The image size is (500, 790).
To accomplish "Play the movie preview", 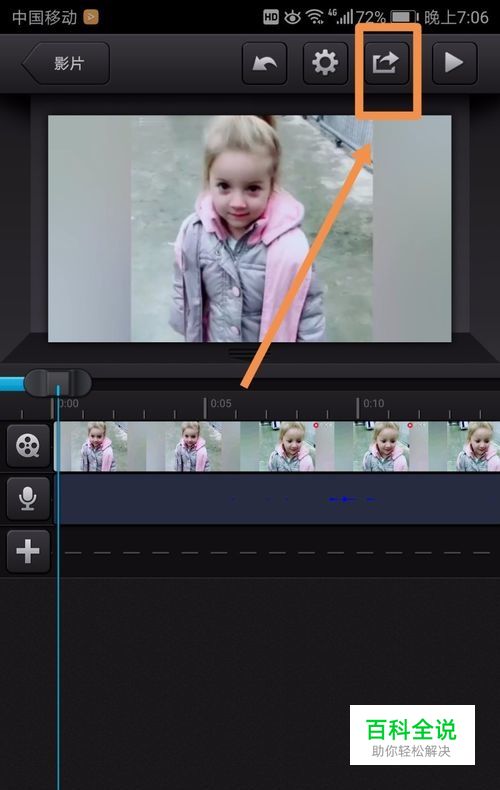I will [454, 63].
